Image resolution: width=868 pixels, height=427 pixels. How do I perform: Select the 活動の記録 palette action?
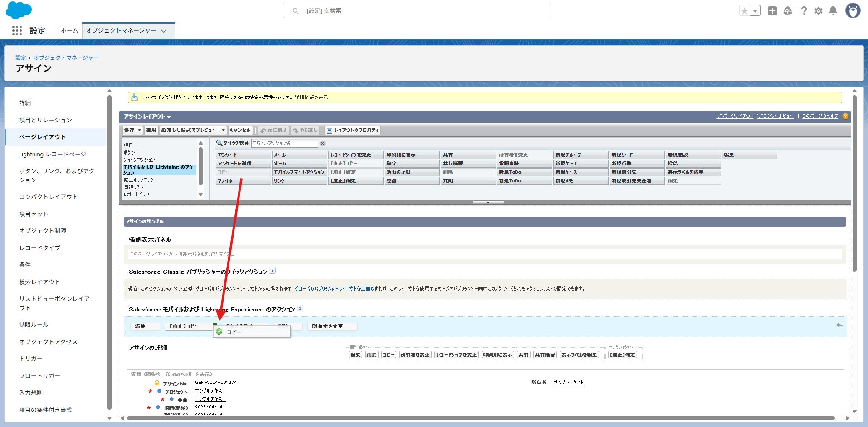click(412, 172)
